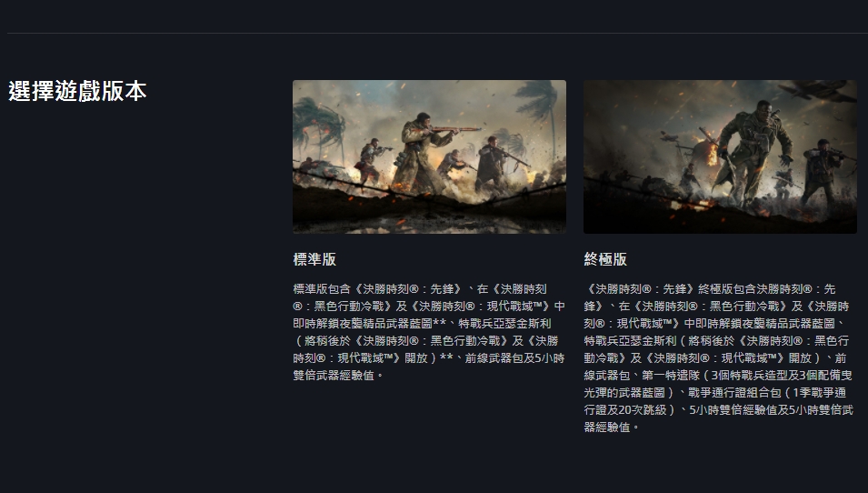The width and height of the screenshot is (868, 493).
Task: Click the ** footnote marker after 夜襲精品武器藍圖
Action: point(440,324)
